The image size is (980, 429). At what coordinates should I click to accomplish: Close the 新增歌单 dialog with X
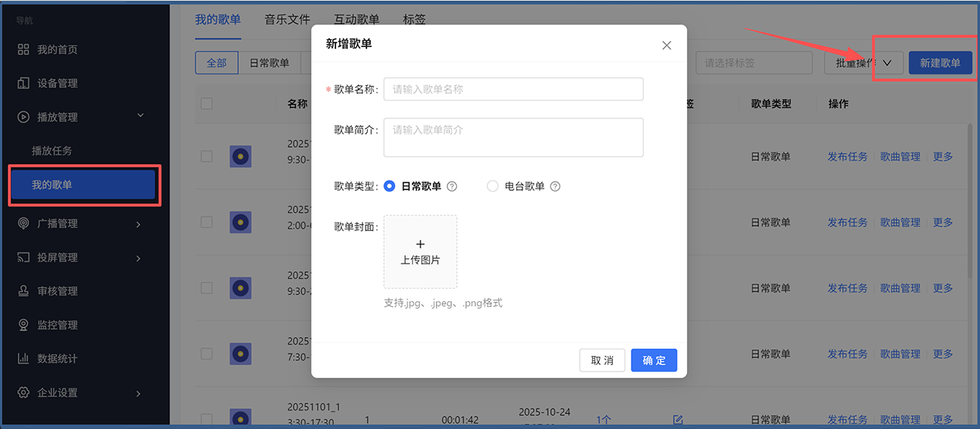667,45
